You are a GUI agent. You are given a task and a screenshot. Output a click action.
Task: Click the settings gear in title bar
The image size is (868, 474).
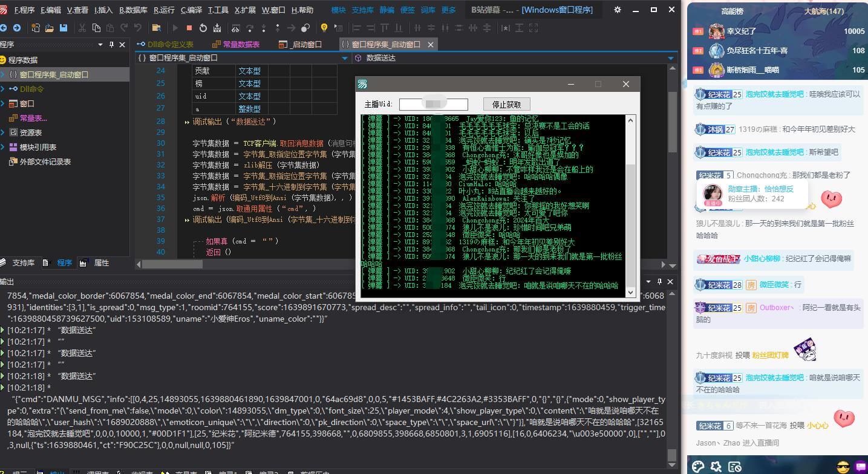[617, 10]
